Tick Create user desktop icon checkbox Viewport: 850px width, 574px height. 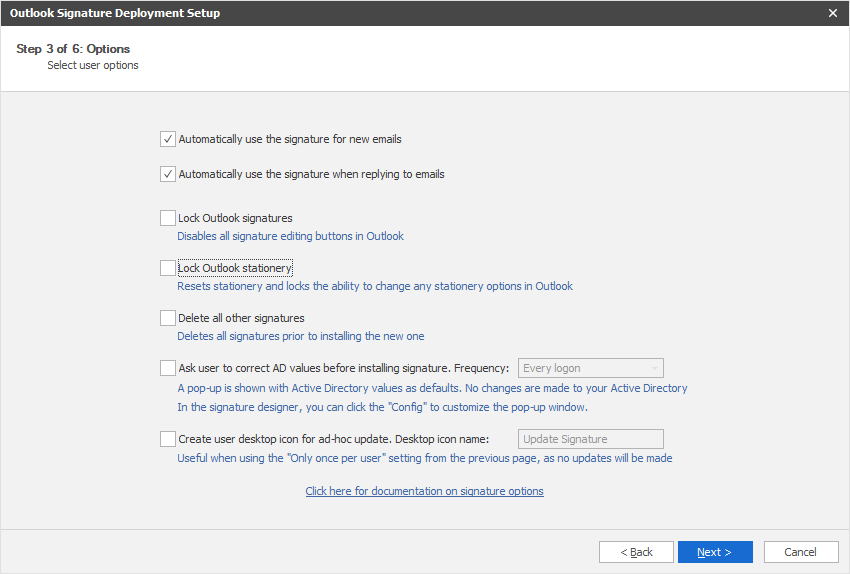(168, 439)
